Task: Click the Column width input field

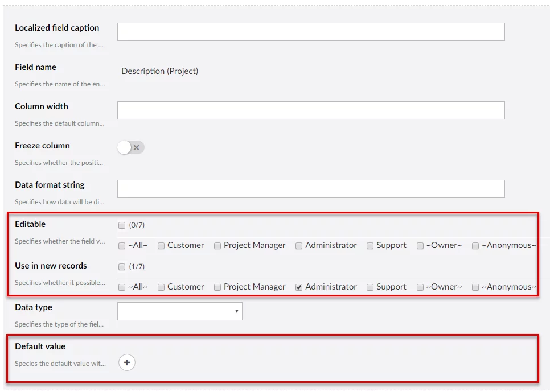Action: click(311, 110)
